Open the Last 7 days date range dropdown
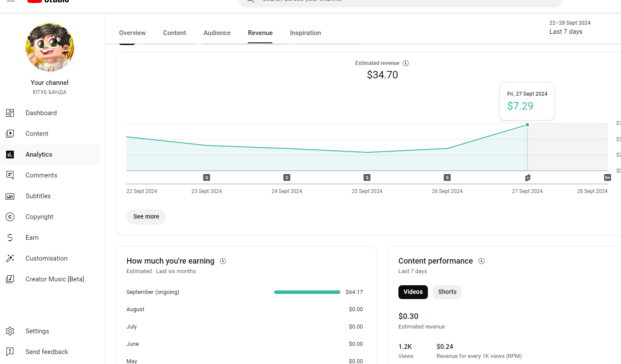Screen dimensions: 621x364 (x=569, y=28)
